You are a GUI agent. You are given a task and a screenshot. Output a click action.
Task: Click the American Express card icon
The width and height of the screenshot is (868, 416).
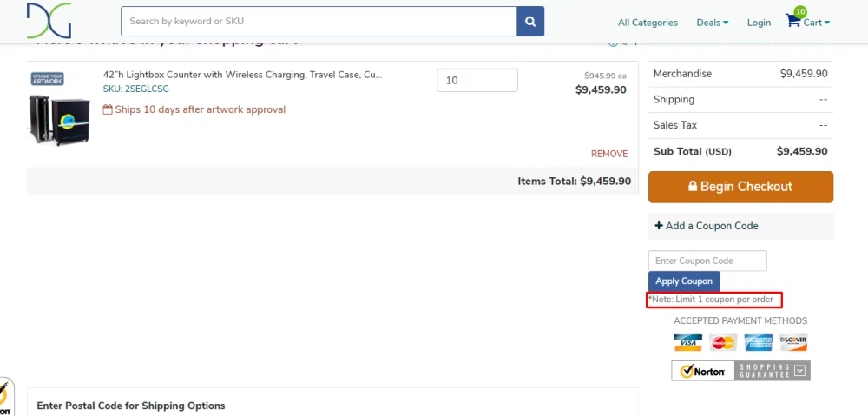[x=759, y=342]
